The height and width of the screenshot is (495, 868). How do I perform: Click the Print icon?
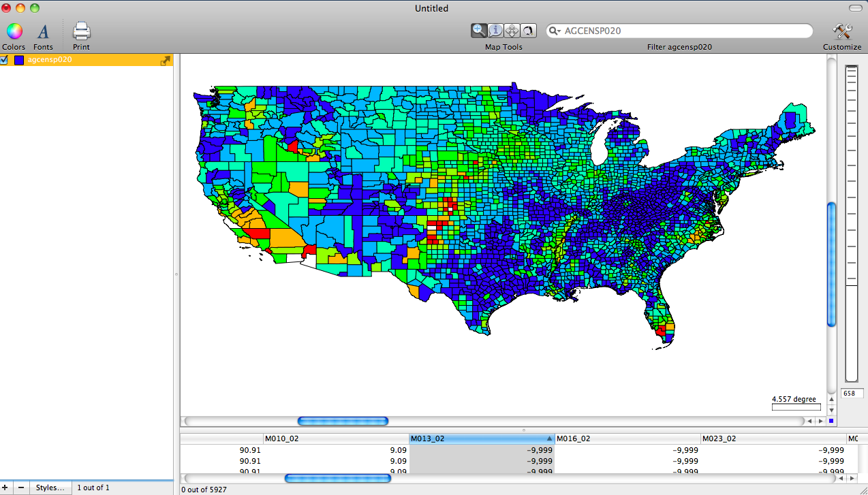80,31
